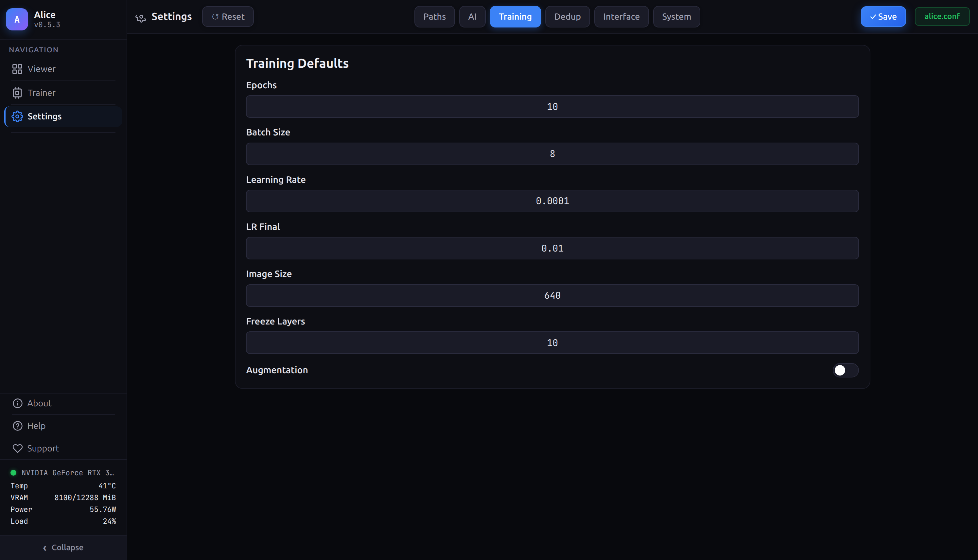
Task: Save the training settings
Action: (x=882, y=17)
